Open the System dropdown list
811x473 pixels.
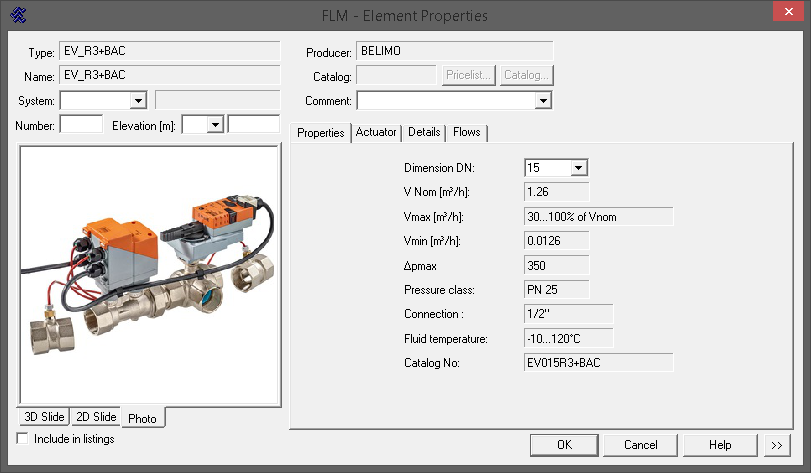[138, 100]
